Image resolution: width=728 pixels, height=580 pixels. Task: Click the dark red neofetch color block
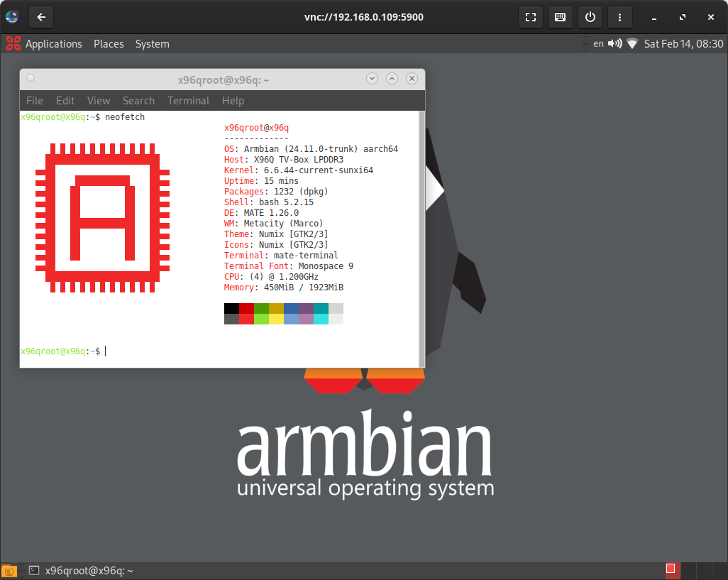(x=246, y=308)
